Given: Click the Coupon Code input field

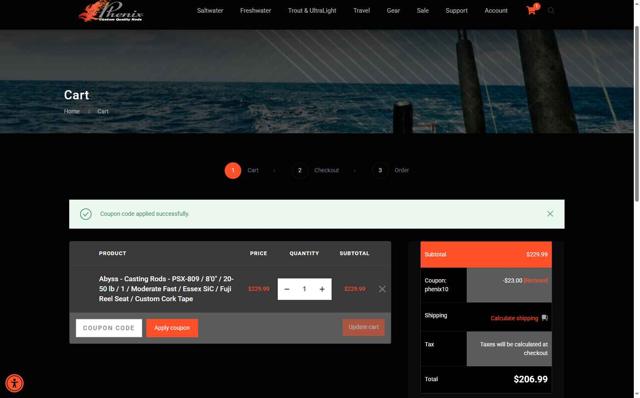Looking at the screenshot, I should click(x=109, y=328).
